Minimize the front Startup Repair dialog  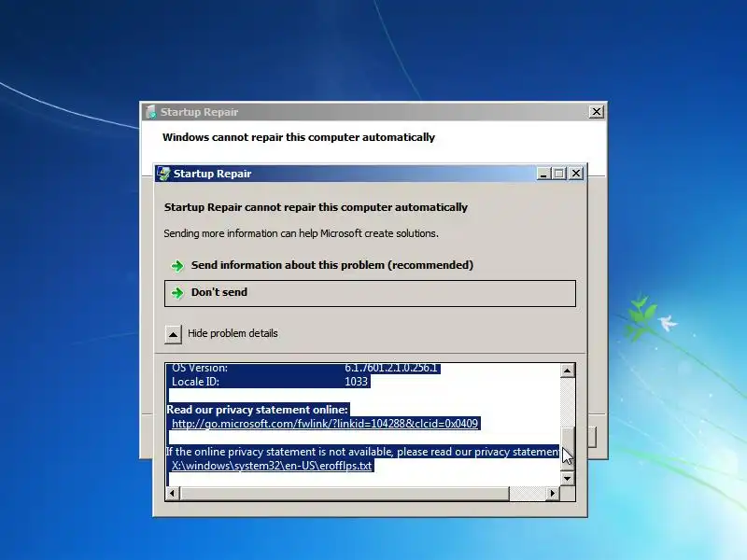(543, 174)
